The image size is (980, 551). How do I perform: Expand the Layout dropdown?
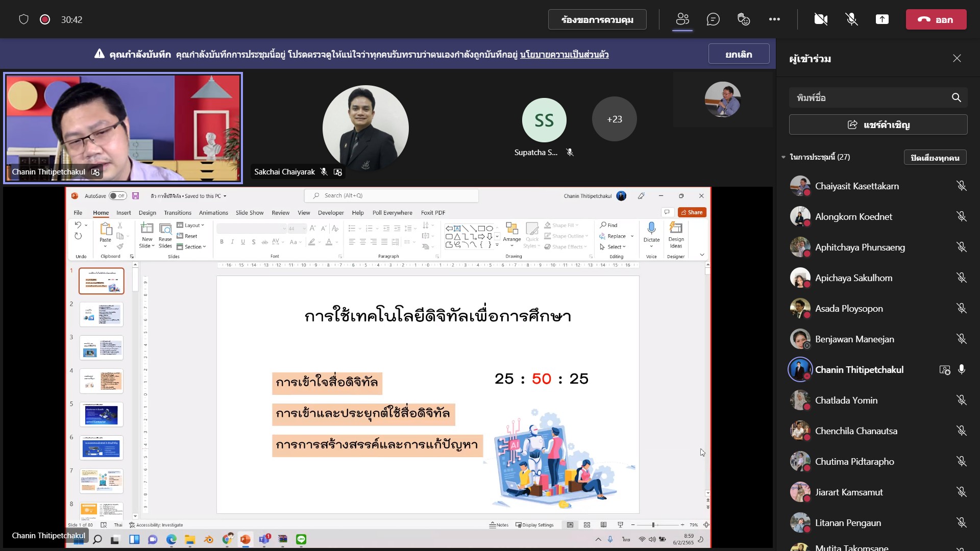coord(190,225)
